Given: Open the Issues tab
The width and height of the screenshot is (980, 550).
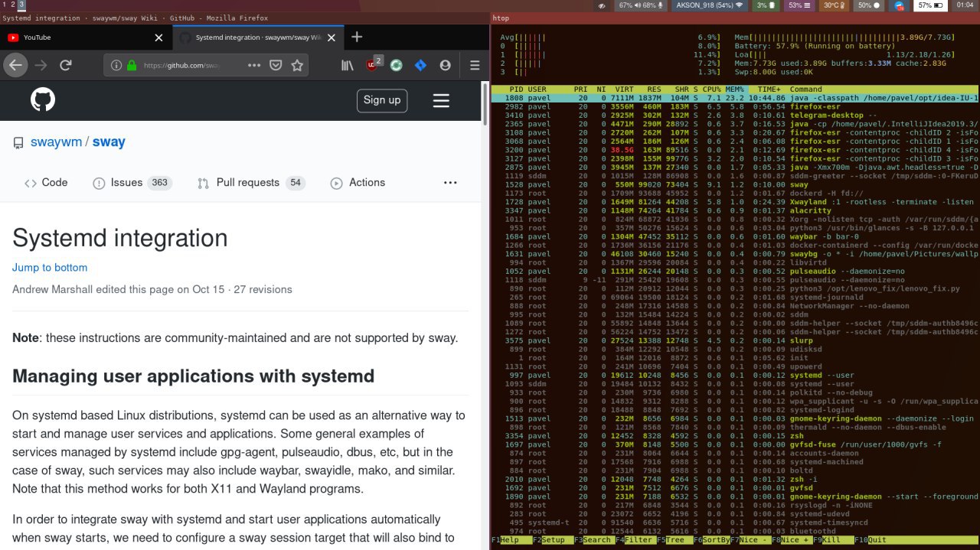Looking at the screenshot, I should pos(132,183).
